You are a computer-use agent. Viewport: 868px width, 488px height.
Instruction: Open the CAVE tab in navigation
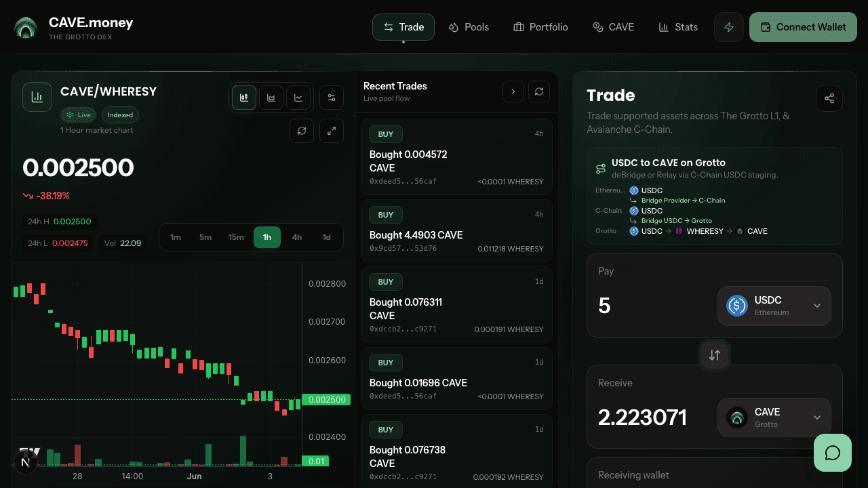click(x=613, y=27)
